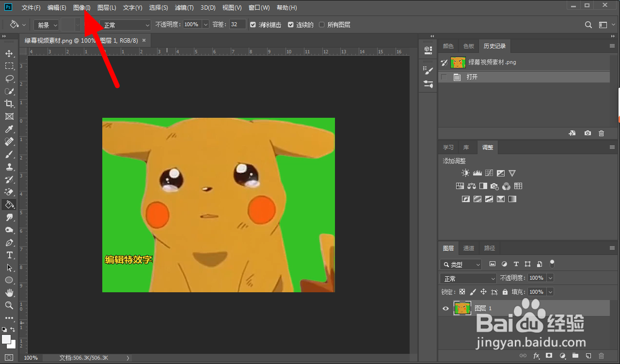Select the Horizontal Type tool
This screenshot has width=620, height=364.
pos(9,255)
